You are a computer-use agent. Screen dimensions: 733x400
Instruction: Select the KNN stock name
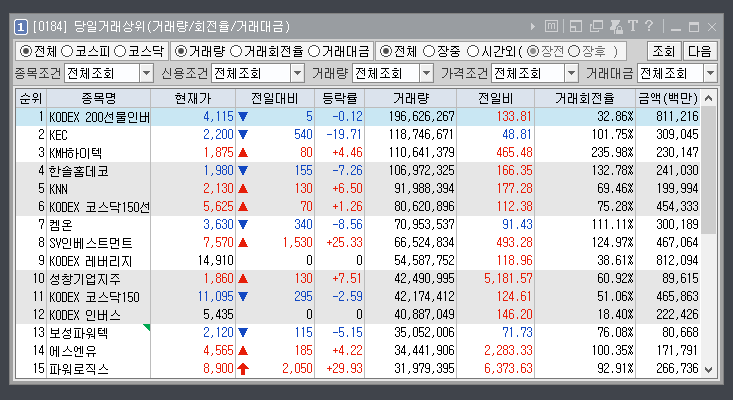pos(58,189)
